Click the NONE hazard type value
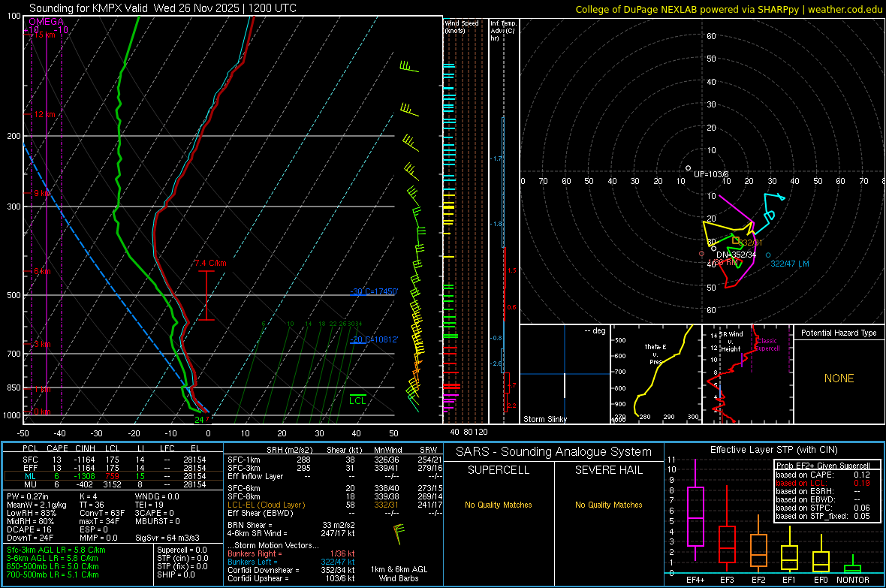 (839, 378)
